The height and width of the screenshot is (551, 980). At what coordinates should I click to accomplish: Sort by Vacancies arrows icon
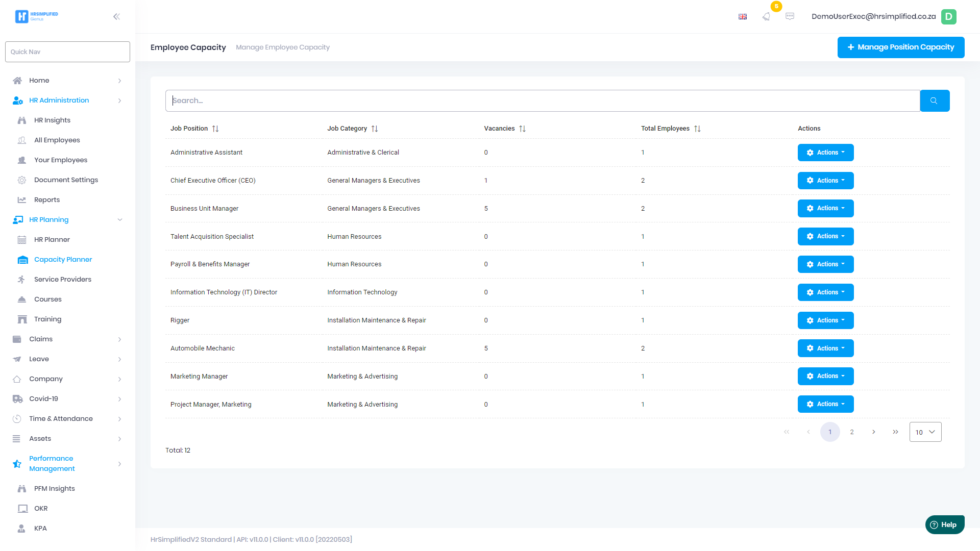[522, 129]
